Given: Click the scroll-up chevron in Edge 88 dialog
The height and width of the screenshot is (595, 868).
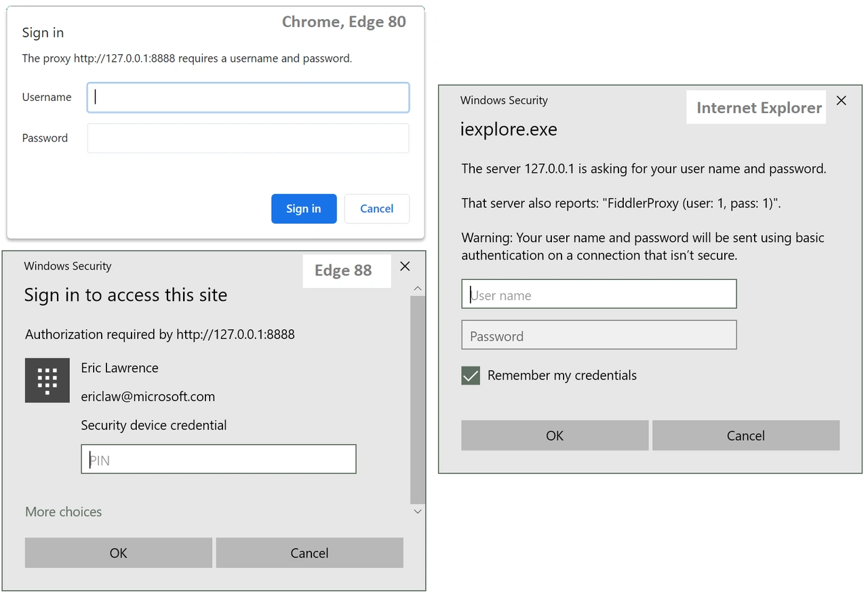Looking at the screenshot, I should coord(418,287).
